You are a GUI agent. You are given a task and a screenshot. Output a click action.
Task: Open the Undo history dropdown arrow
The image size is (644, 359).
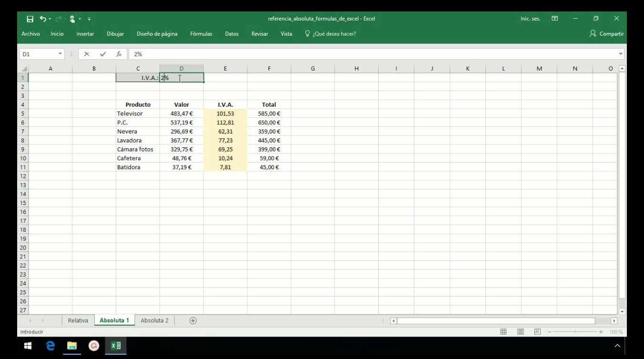click(x=50, y=19)
